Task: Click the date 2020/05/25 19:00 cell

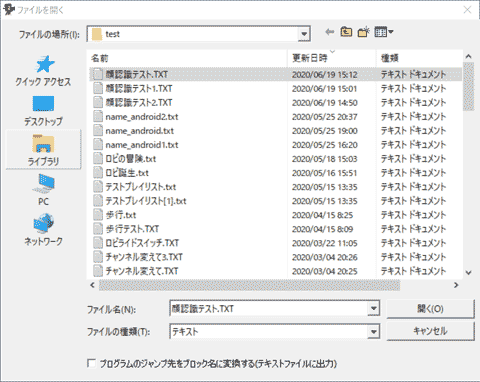Action: [325, 131]
